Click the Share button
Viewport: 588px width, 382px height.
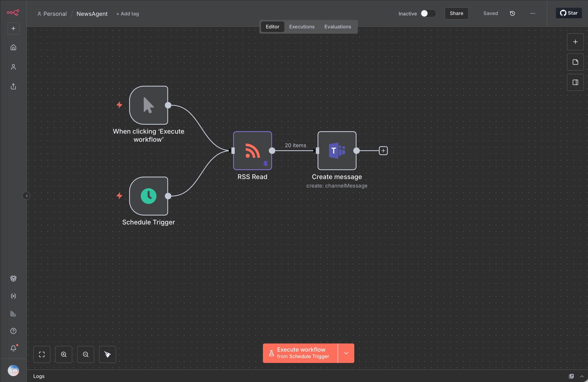click(456, 14)
